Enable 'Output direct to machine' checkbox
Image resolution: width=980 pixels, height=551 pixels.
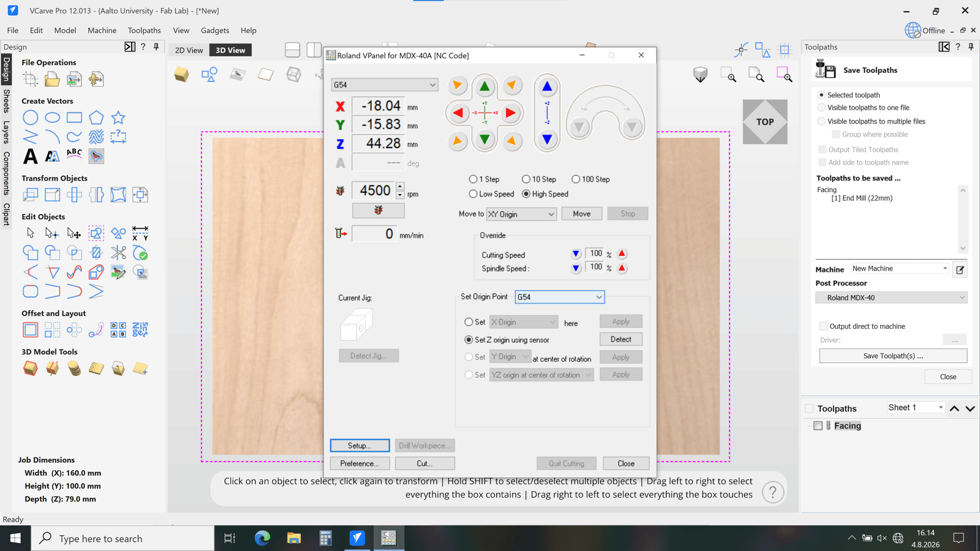(x=824, y=326)
